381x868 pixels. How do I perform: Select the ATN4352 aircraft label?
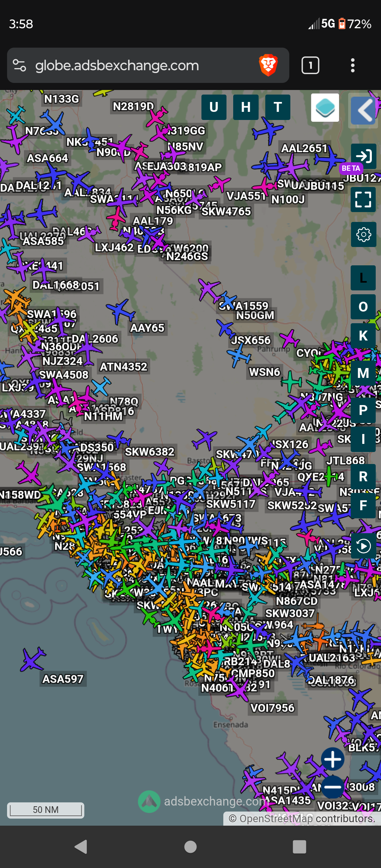pos(123,367)
